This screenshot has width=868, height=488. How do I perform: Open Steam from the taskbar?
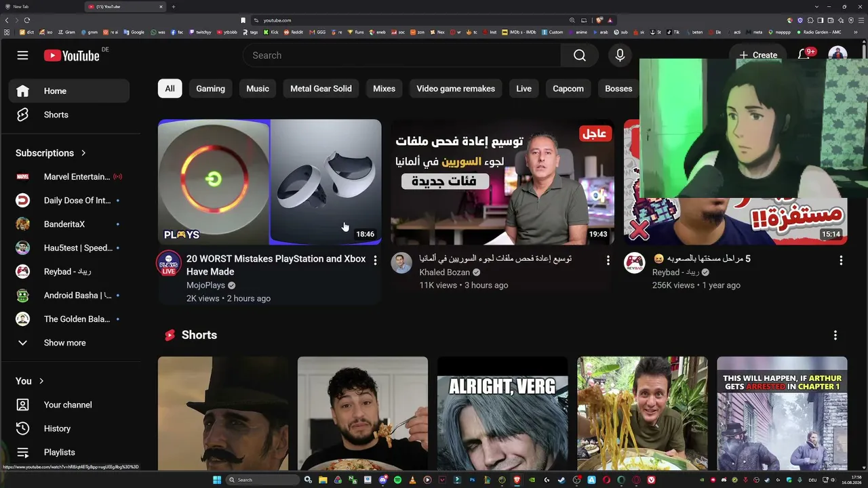point(561,480)
